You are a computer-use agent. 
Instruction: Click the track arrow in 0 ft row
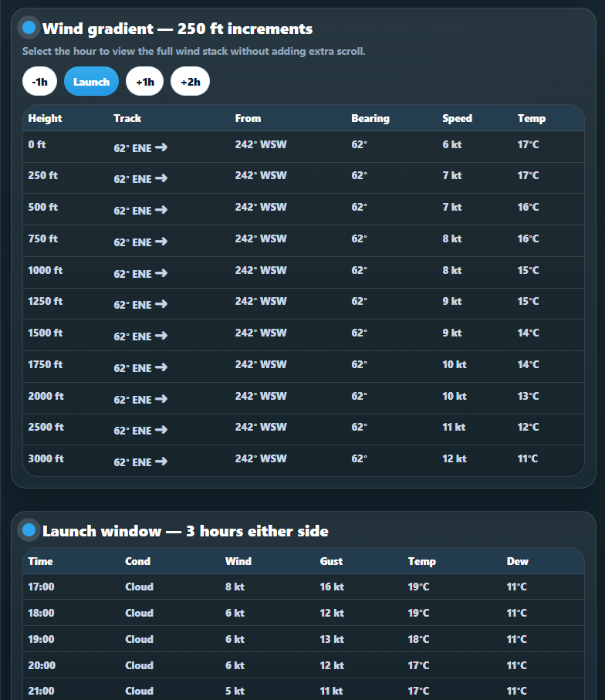[161, 147]
